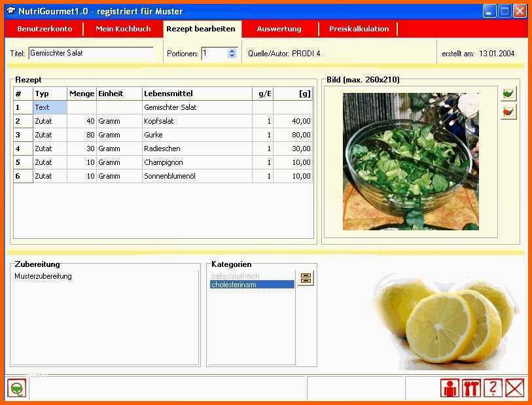Open the Kategorien selection list icon
Screen dimensions: 532x405
tap(306, 279)
